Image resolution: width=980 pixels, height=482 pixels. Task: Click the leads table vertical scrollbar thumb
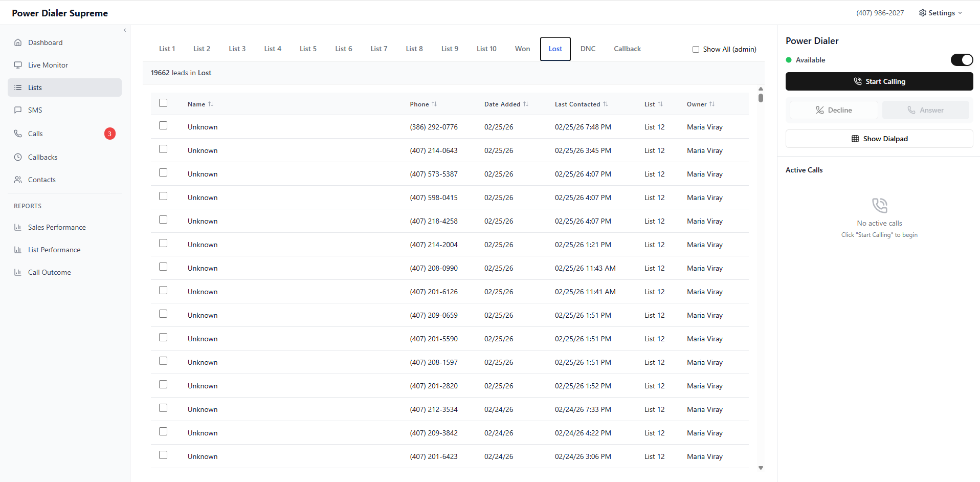point(761,98)
